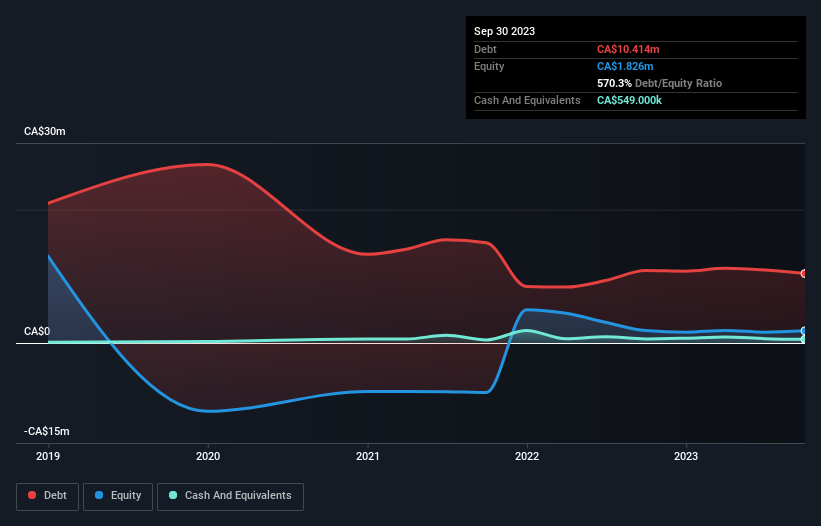The image size is (821, 526).
Task: Click the CA$549.000k cash value
Action: tap(629, 100)
